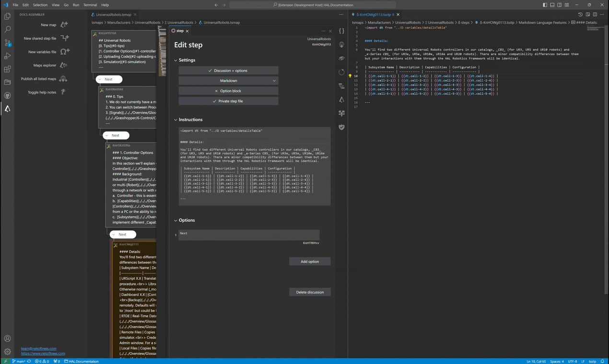The height and width of the screenshot is (364, 609).
Task: Open preview to the side icon
Action: coord(587,15)
